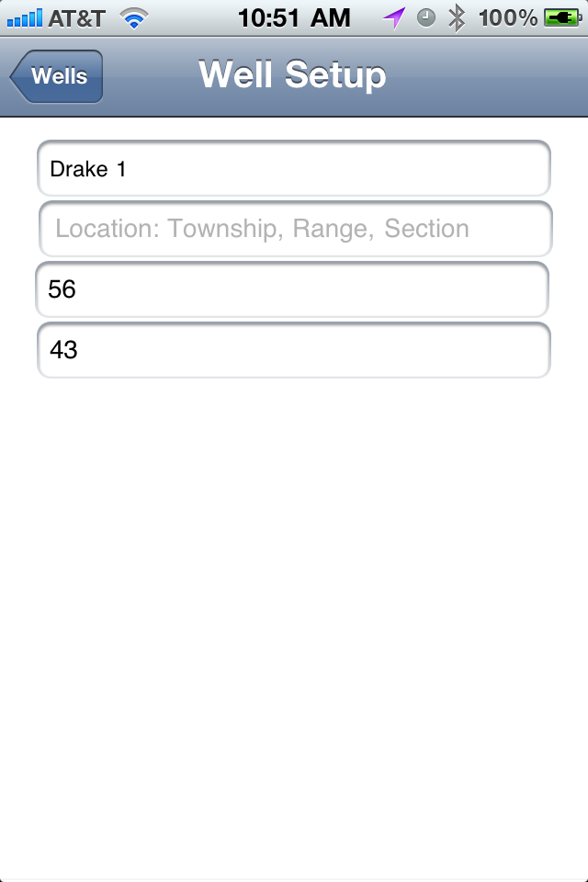
Task: Tap the green battery charging icon
Action: click(x=562, y=18)
